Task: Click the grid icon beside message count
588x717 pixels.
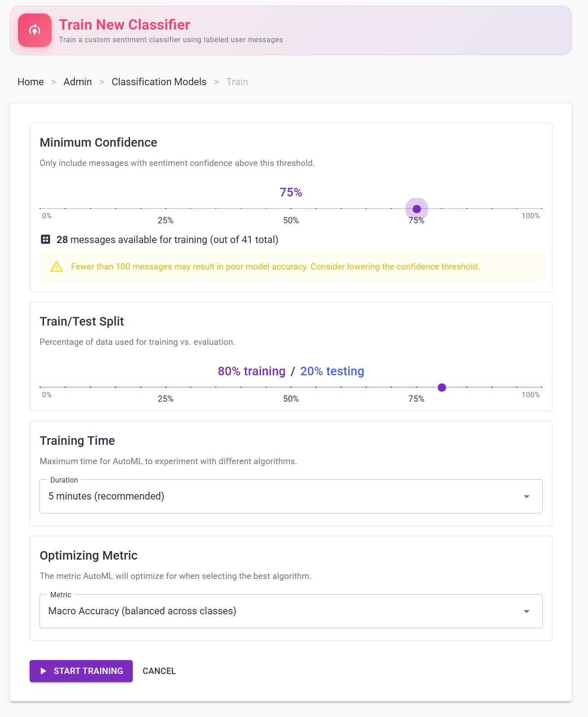Action: (x=45, y=239)
